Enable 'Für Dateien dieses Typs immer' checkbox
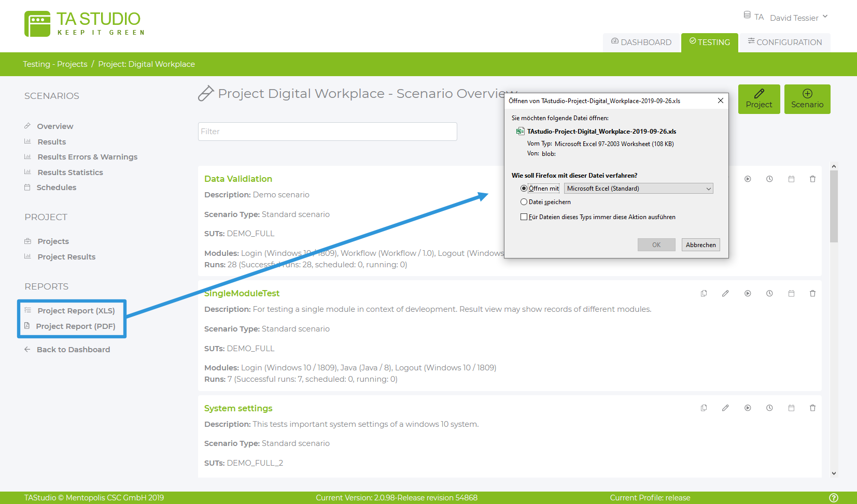 (x=524, y=217)
